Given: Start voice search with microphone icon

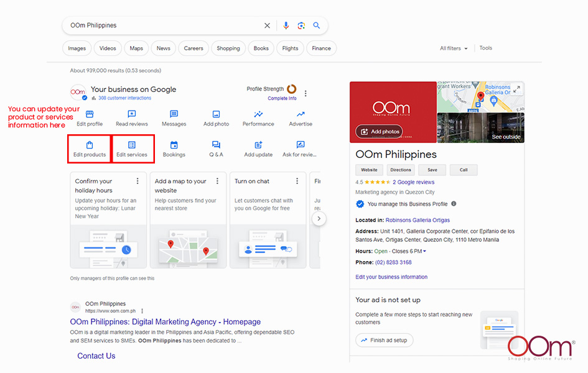Looking at the screenshot, I should click(x=286, y=25).
